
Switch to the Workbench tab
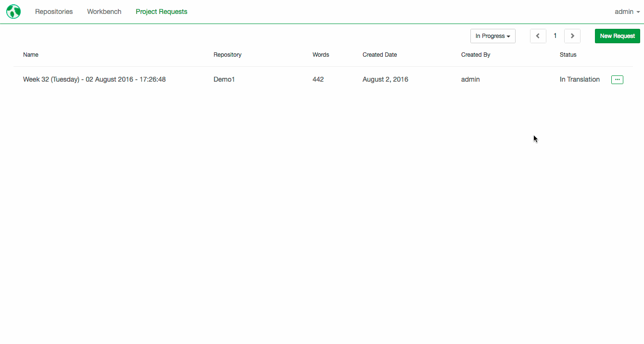point(104,12)
